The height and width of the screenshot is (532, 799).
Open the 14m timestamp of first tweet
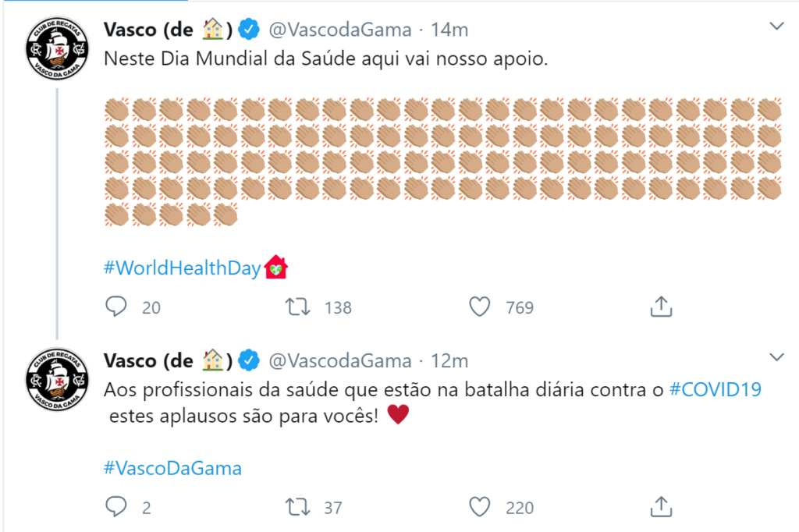tap(449, 30)
